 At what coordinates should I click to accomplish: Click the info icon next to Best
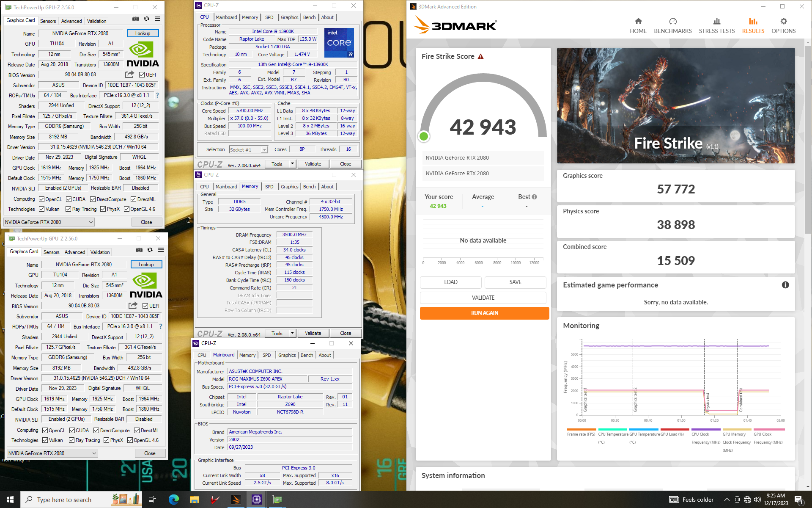click(535, 197)
